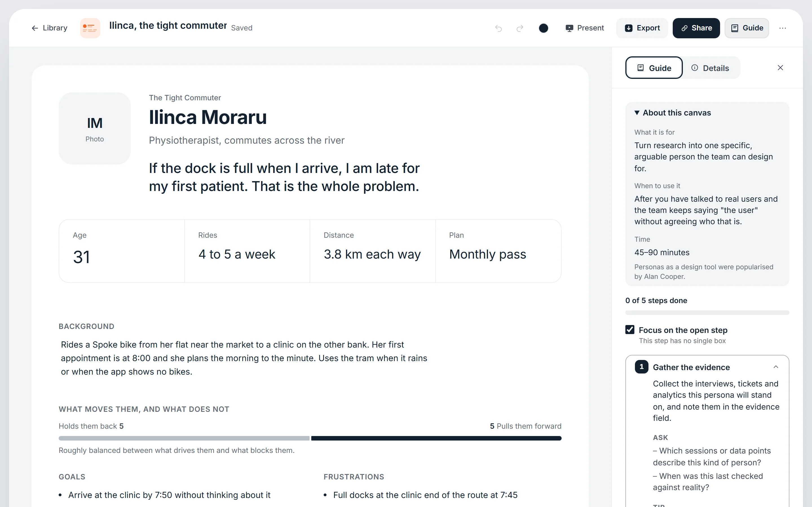The width and height of the screenshot is (812, 507).
Task: Uncheck Focus on the open step
Action: (630, 330)
